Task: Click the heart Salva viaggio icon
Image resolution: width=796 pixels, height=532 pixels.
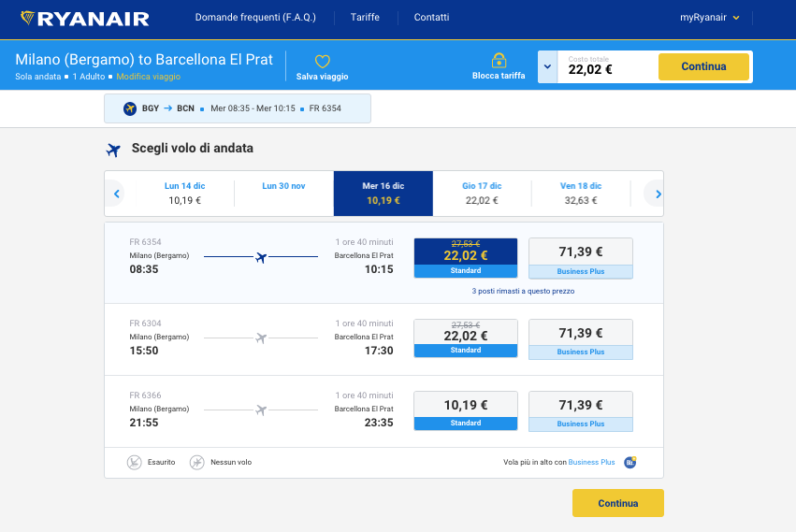Action: [x=323, y=62]
